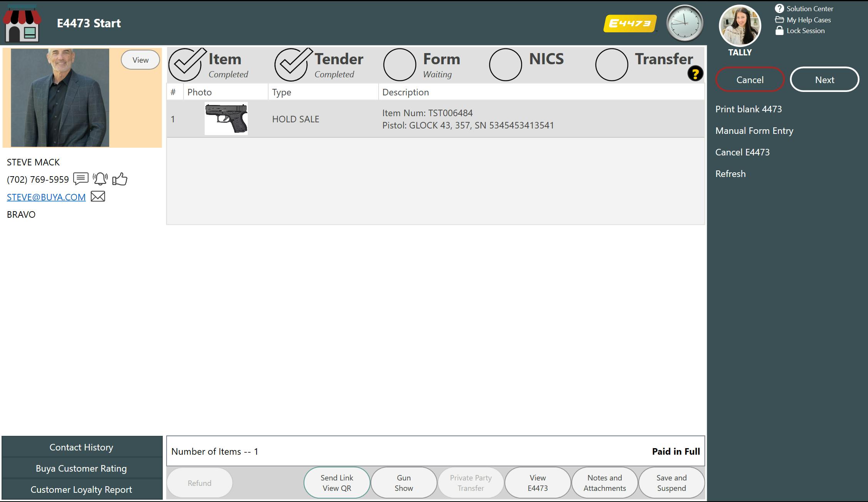Click the Lock Session padlock icon
The height and width of the screenshot is (502, 868).
(x=779, y=31)
